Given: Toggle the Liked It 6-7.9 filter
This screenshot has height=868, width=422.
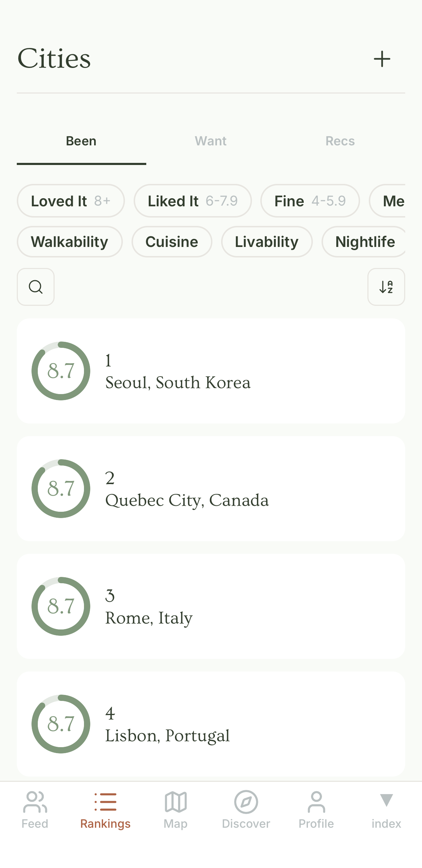Looking at the screenshot, I should pyautogui.click(x=192, y=201).
